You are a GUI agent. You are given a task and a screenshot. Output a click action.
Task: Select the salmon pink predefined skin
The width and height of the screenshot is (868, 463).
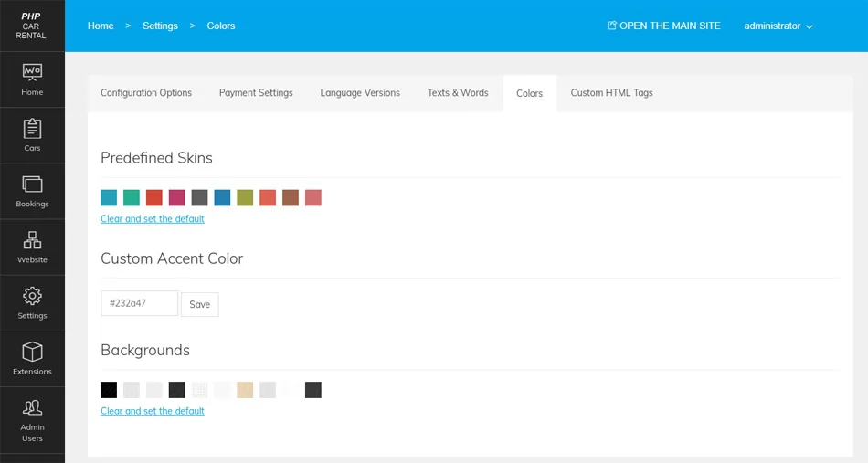coord(312,197)
